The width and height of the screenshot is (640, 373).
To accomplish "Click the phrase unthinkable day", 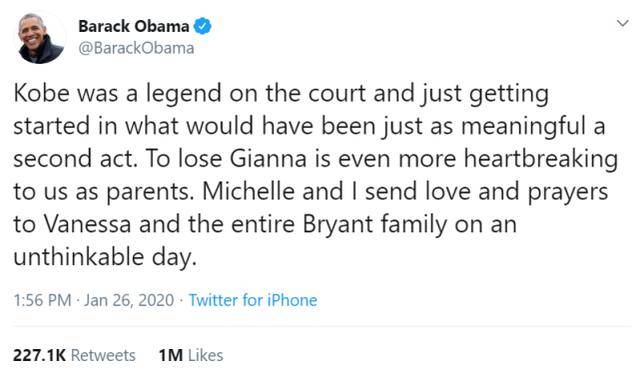I will tap(105, 258).
